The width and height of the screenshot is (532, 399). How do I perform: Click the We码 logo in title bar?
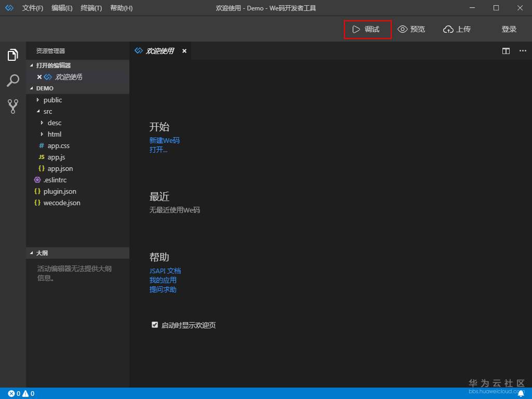(x=9, y=8)
